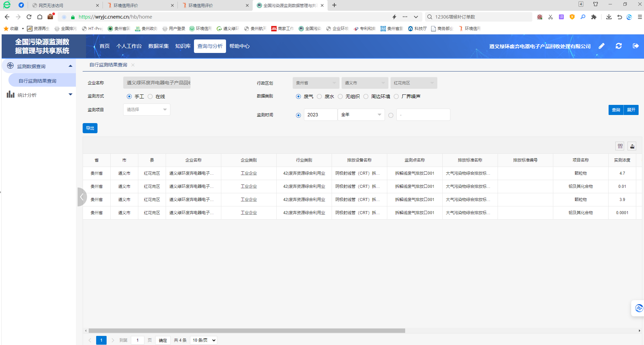Click the 导出 export button
Viewport: 644px width, 345px height.
[x=90, y=128]
